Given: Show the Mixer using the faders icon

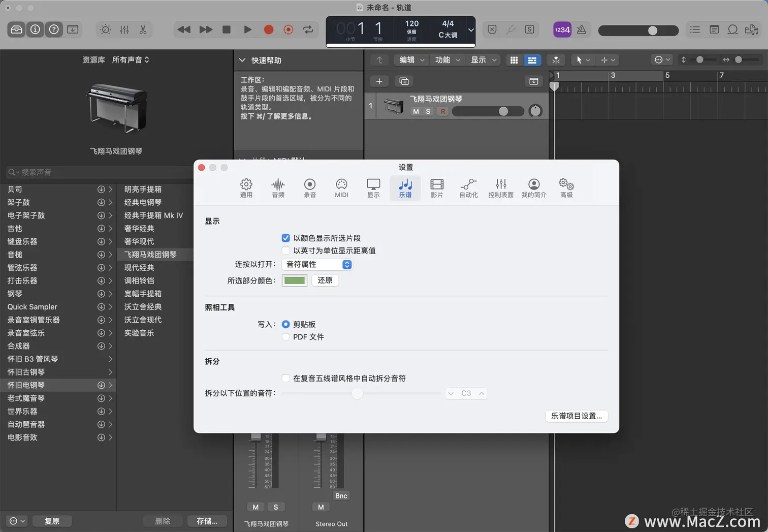Looking at the screenshot, I should (124, 29).
